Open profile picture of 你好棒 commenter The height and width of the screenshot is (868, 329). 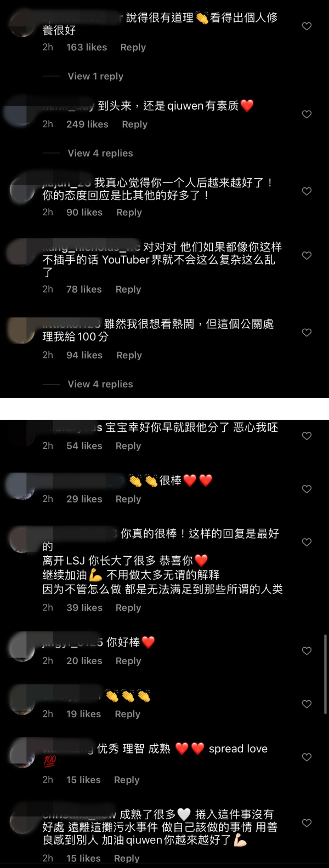click(22, 647)
